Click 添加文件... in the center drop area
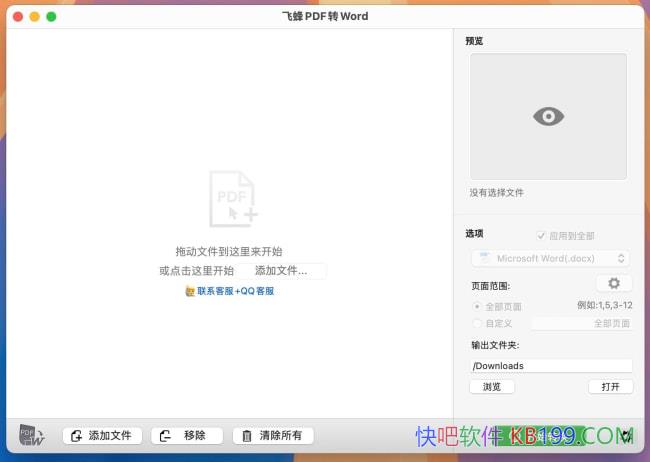Viewport: 650px width, 462px height. click(282, 270)
